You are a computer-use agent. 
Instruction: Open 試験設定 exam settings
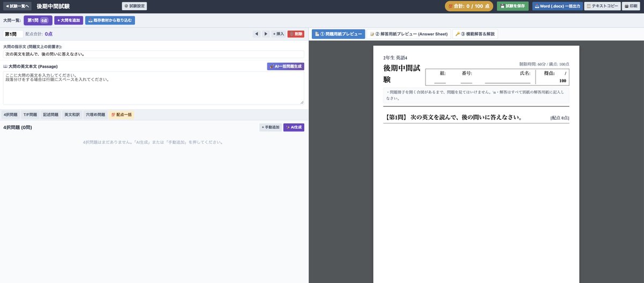coord(134,6)
